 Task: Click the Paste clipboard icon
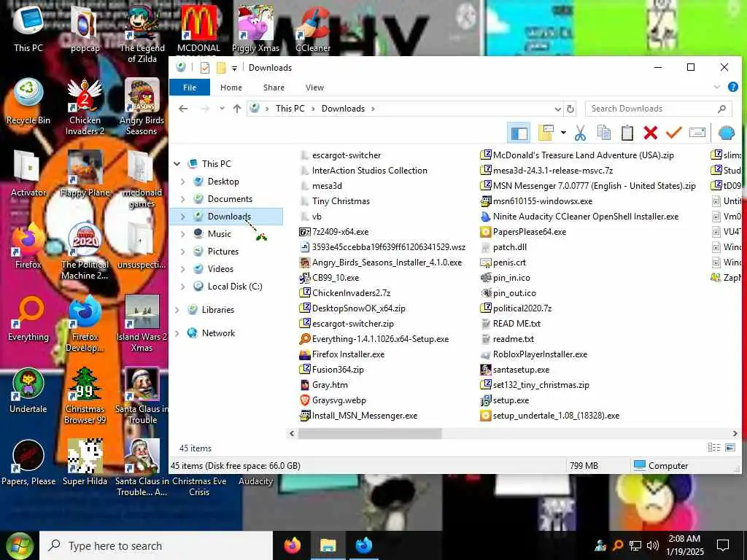coord(627,133)
